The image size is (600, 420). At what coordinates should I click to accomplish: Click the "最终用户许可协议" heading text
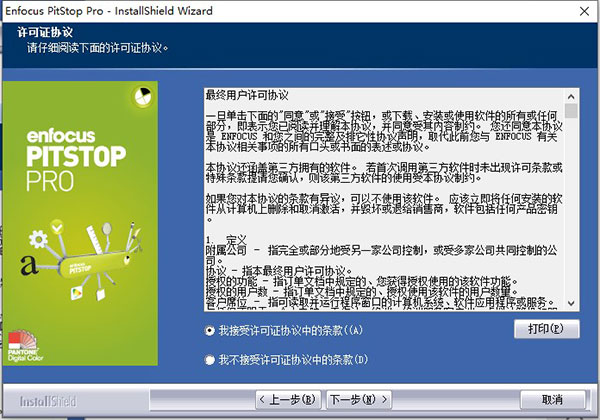pos(247,95)
